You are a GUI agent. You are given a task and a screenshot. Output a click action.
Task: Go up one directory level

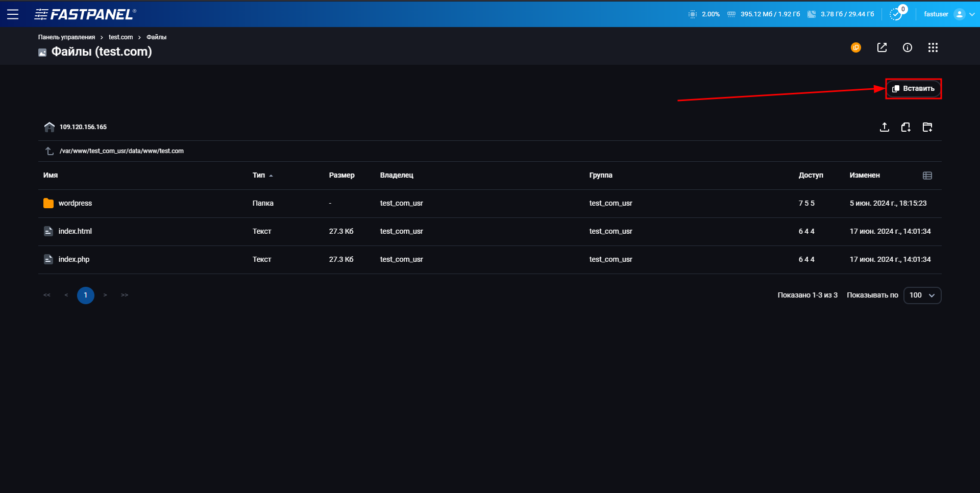click(x=50, y=151)
